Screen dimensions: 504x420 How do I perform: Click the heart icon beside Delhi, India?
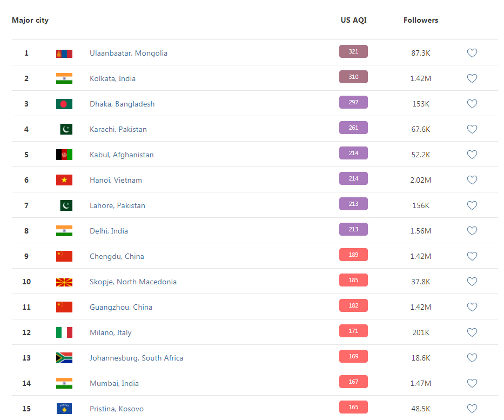click(472, 231)
